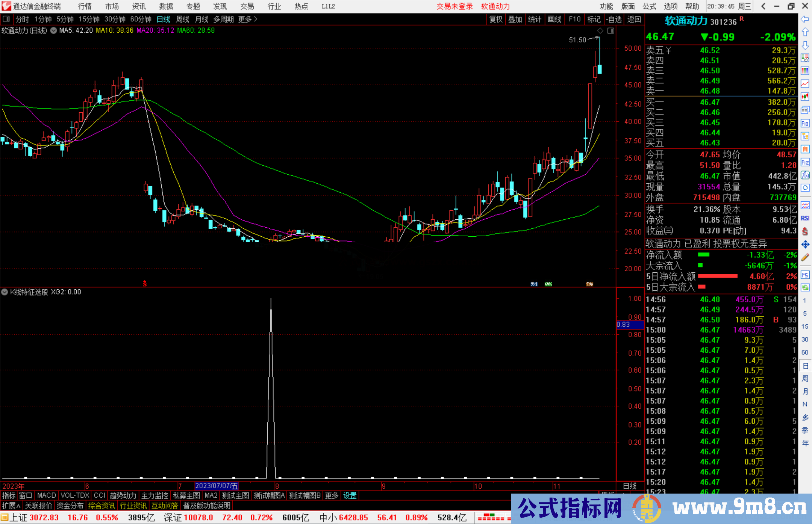Click the four-way move arrows icon

pyautogui.click(x=805, y=245)
